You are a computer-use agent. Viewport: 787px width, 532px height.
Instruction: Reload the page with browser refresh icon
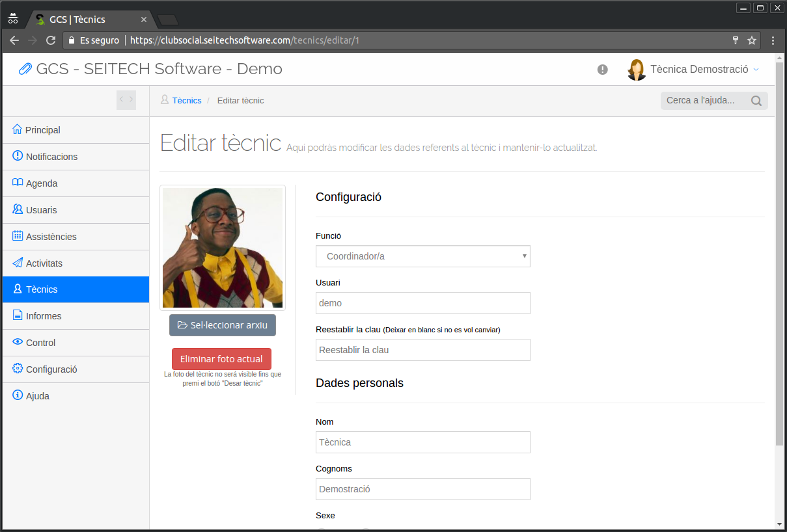point(51,40)
